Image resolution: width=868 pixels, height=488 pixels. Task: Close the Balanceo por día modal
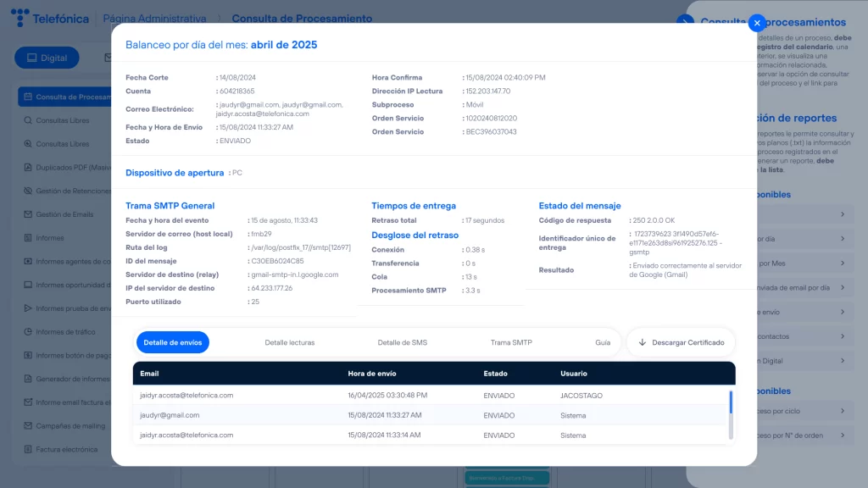(757, 23)
